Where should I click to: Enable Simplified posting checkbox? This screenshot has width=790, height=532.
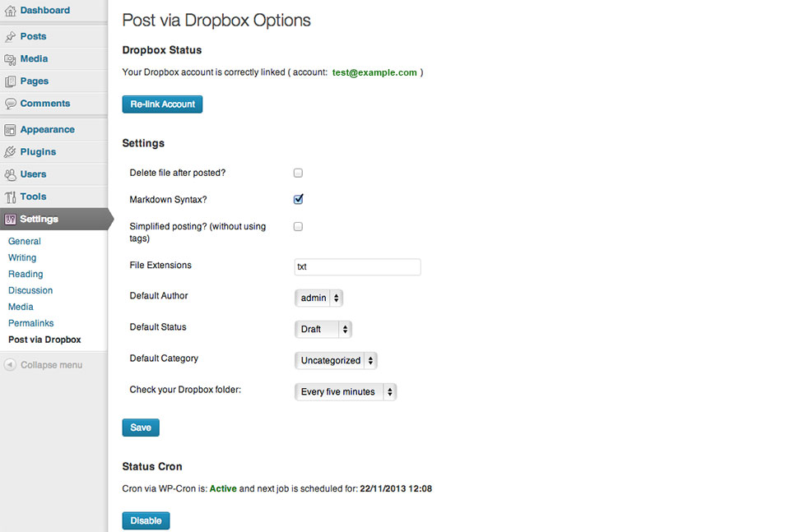pyautogui.click(x=298, y=226)
